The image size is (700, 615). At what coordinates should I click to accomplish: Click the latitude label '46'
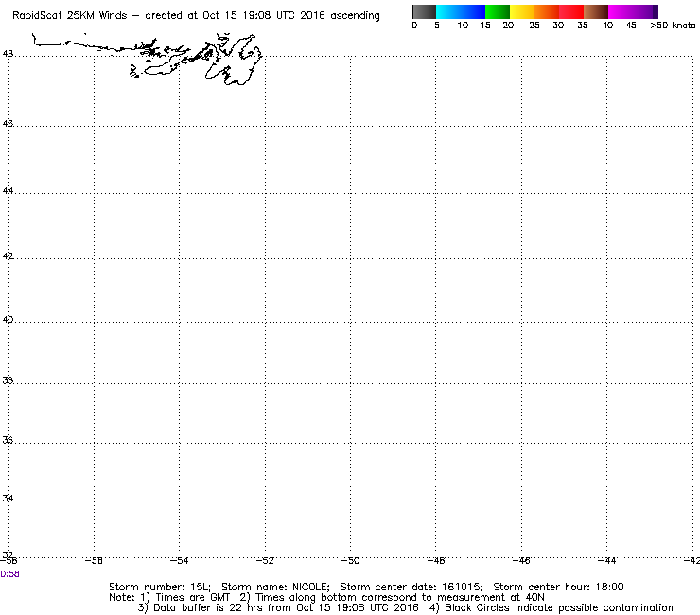click(8, 123)
